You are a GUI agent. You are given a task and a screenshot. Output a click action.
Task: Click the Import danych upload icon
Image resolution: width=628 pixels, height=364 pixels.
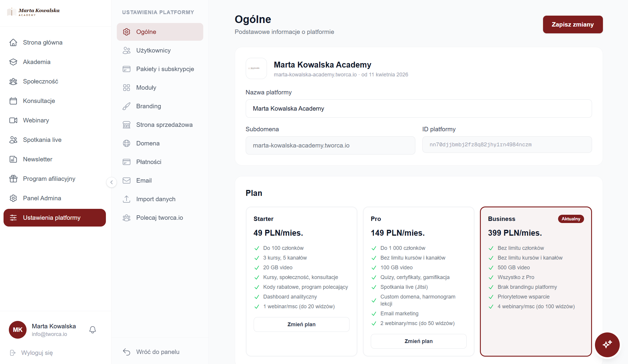(x=127, y=199)
